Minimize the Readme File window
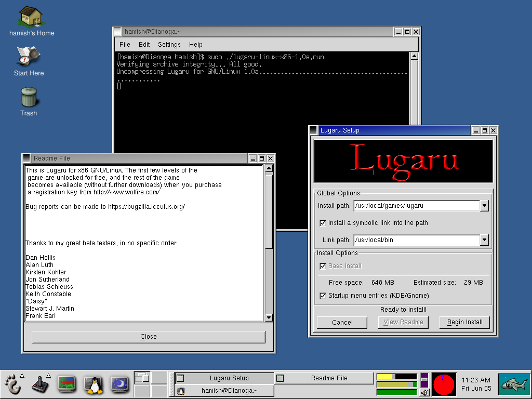 tap(253, 158)
